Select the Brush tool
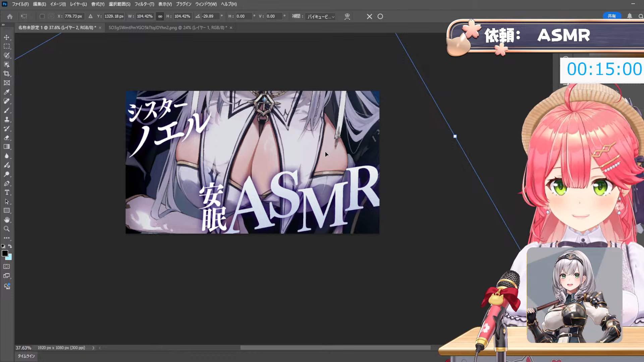The width and height of the screenshot is (644, 362). [x=7, y=110]
